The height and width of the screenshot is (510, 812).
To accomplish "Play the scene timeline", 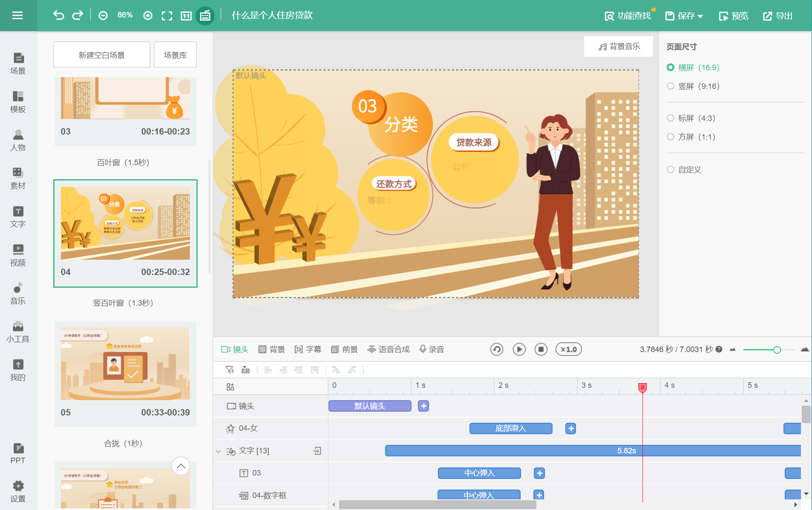I will coord(519,350).
